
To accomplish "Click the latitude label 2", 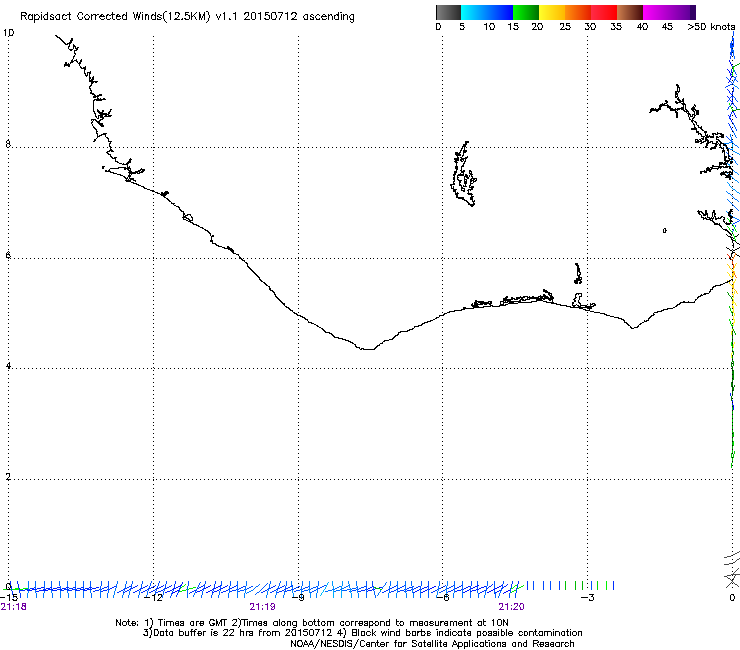I will pos(8,477).
